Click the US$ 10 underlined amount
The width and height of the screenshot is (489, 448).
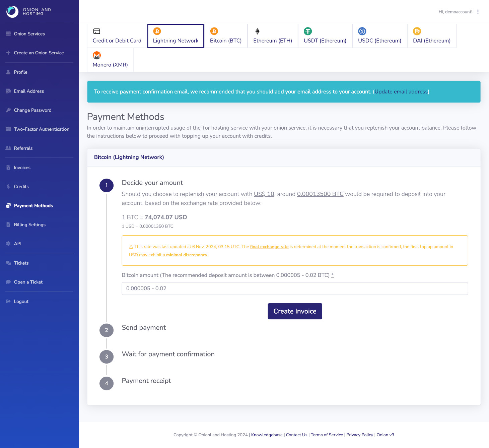[x=264, y=194]
